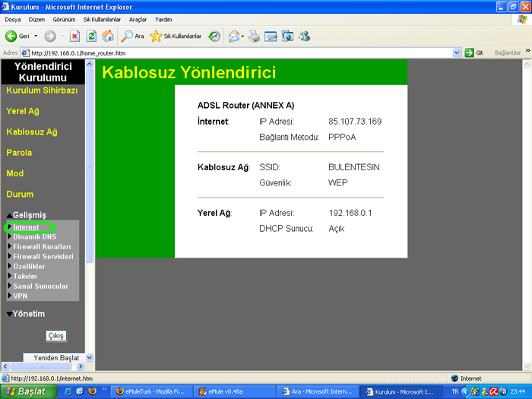Open the Görünüm menu
Viewport: 532px width, 399px height.
coord(64,20)
